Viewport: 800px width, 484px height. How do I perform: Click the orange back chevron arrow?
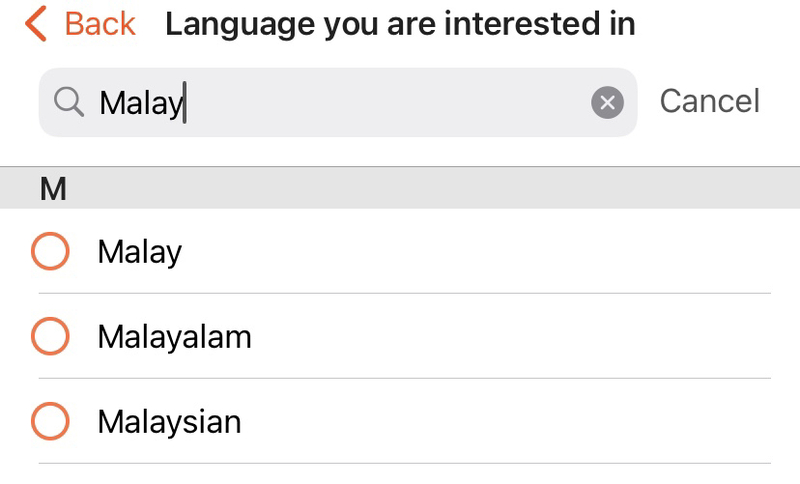point(36,23)
